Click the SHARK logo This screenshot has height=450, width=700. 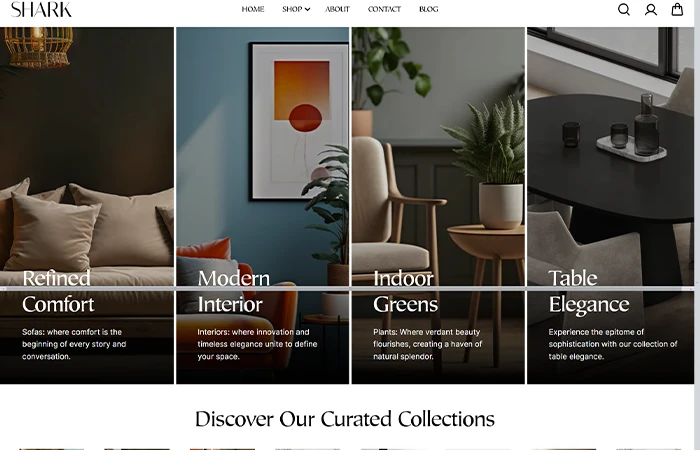pyautogui.click(x=41, y=9)
